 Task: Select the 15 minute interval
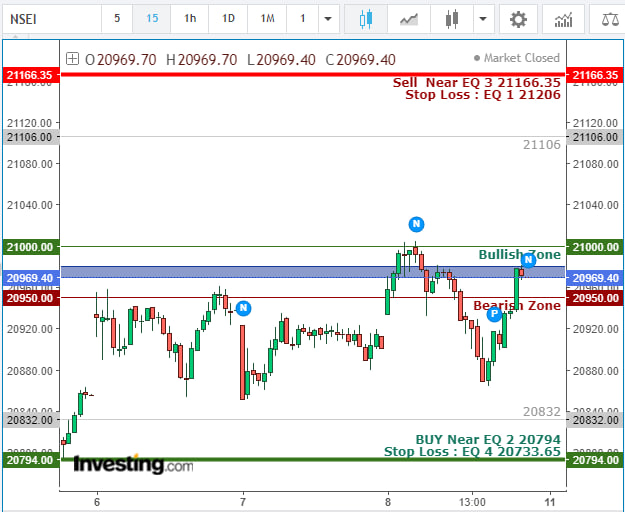tap(152, 19)
